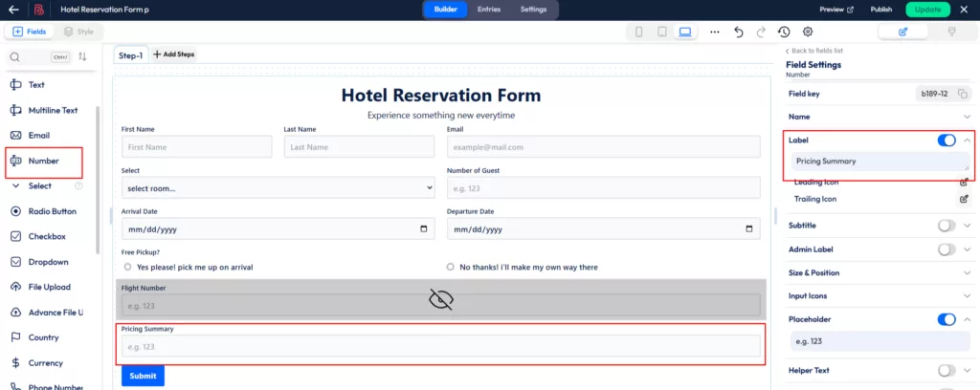Open the Style tab in left panel
The width and height of the screenshot is (980, 390).
(x=78, y=32)
